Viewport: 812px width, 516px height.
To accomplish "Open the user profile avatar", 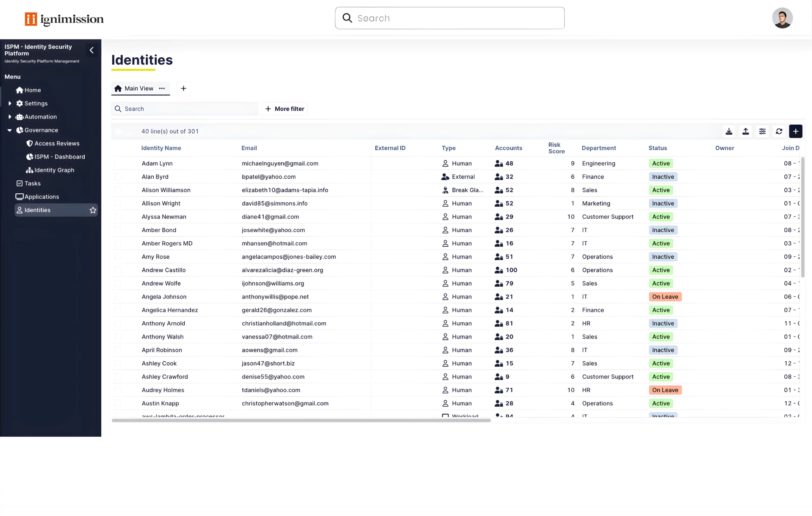I will point(782,18).
